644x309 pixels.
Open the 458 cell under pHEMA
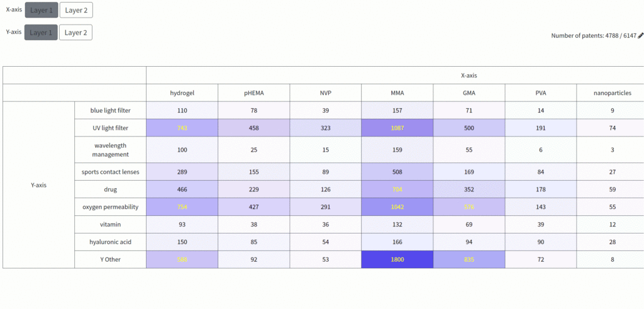[254, 128]
